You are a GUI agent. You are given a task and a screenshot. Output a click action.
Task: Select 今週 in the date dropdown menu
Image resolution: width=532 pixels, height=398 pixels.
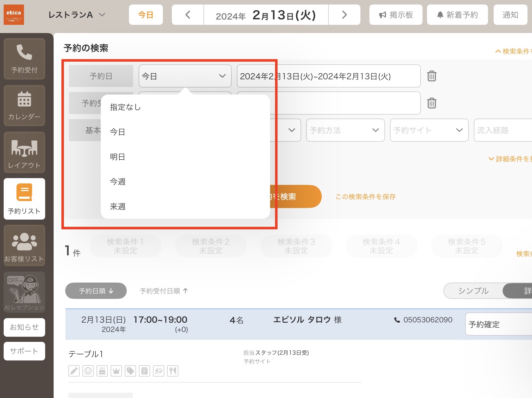(185, 181)
